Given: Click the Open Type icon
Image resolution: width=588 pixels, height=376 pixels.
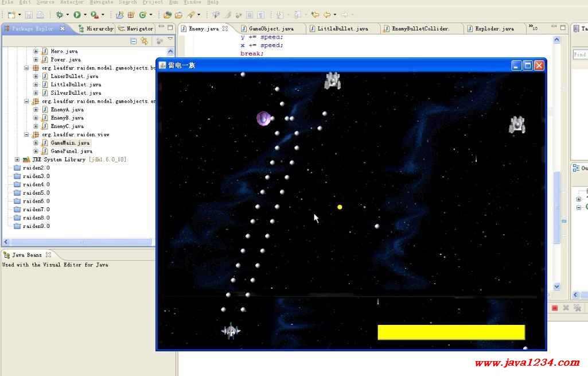Looking at the screenshot, I should click(x=168, y=15).
